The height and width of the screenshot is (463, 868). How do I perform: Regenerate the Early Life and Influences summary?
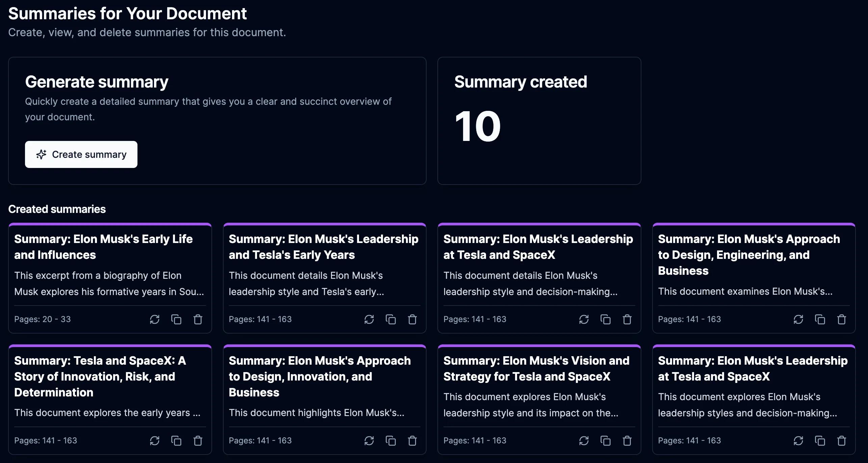pos(155,319)
